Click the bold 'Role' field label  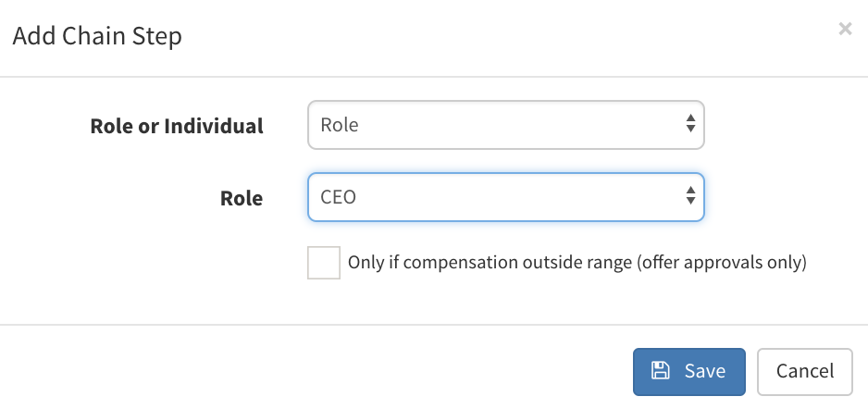coord(241,198)
